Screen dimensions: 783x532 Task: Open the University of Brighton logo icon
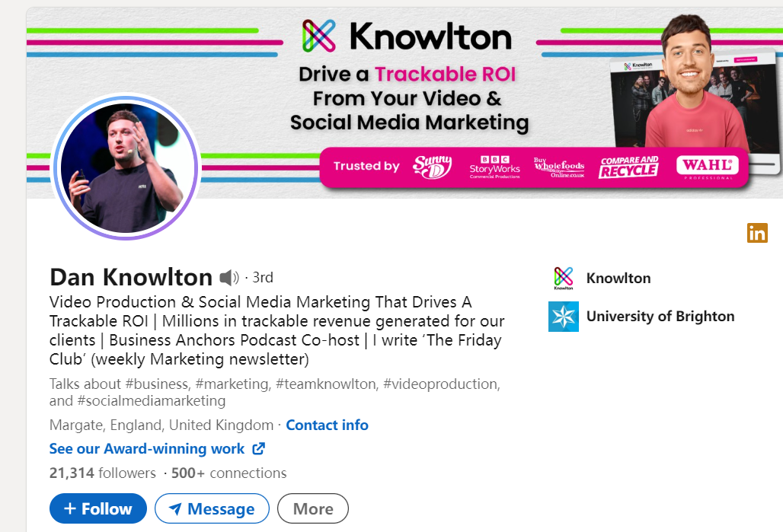(564, 317)
